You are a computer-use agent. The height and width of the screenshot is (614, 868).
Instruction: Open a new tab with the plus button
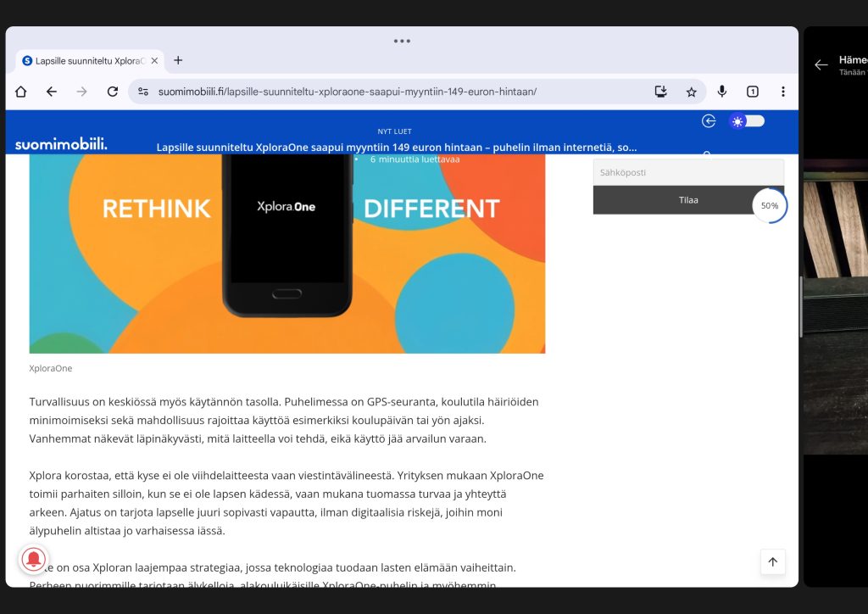coord(178,60)
